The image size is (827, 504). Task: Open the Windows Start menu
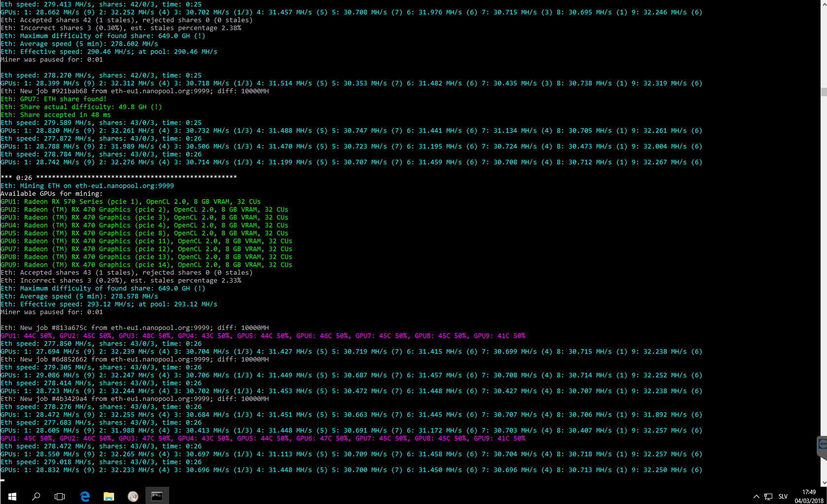12,496
